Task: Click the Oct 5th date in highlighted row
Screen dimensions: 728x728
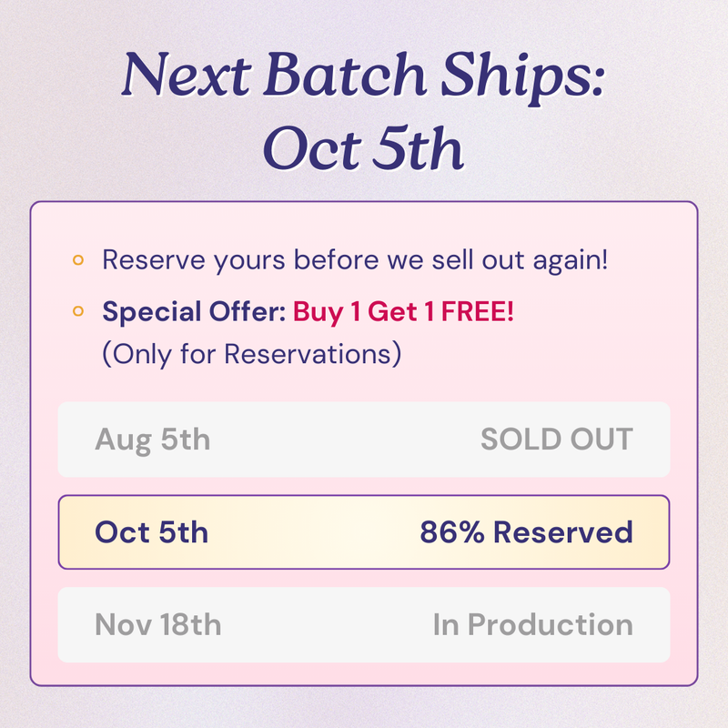Action: (151, 532)
